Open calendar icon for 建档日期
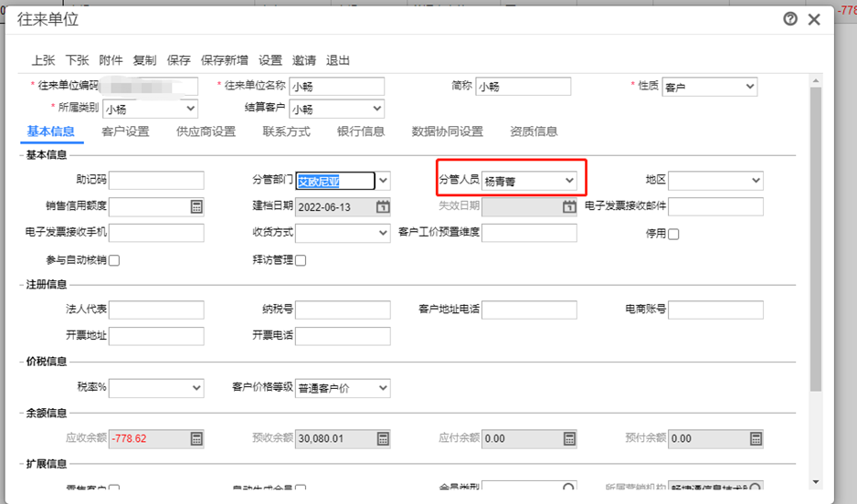Screen dimensions: 857x504 point(383,206)
